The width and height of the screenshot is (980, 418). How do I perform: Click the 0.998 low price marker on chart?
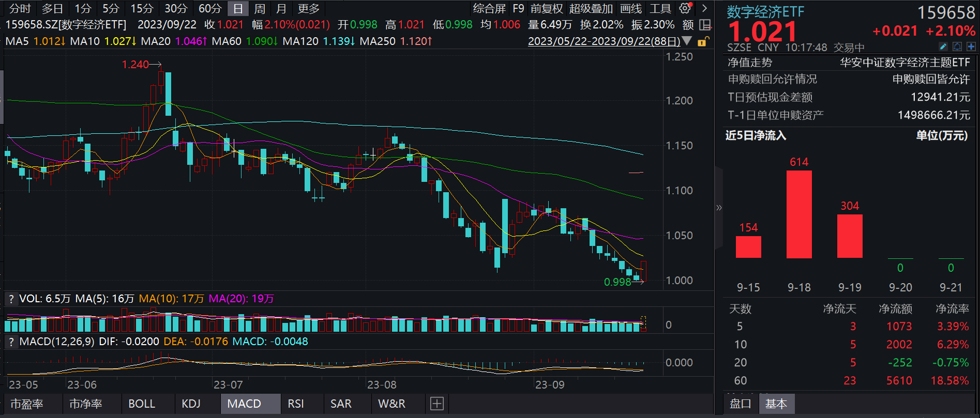[x=617, y=282]
